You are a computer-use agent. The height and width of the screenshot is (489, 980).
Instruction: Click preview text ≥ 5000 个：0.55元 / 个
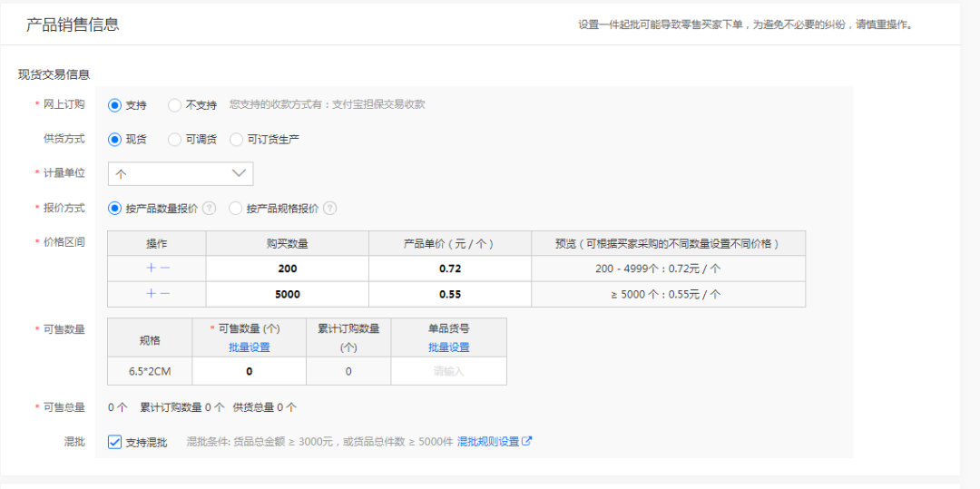(x=666, y=294)
